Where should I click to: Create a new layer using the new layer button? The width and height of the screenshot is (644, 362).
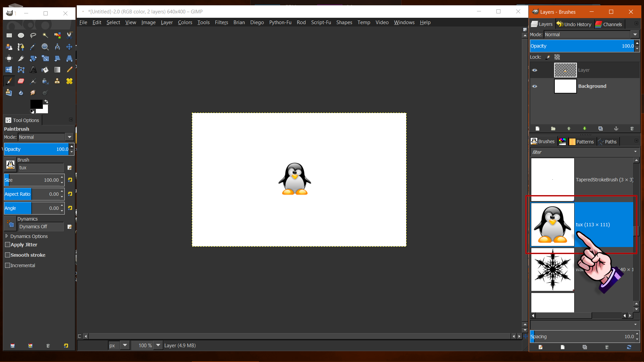pos(538,129)
